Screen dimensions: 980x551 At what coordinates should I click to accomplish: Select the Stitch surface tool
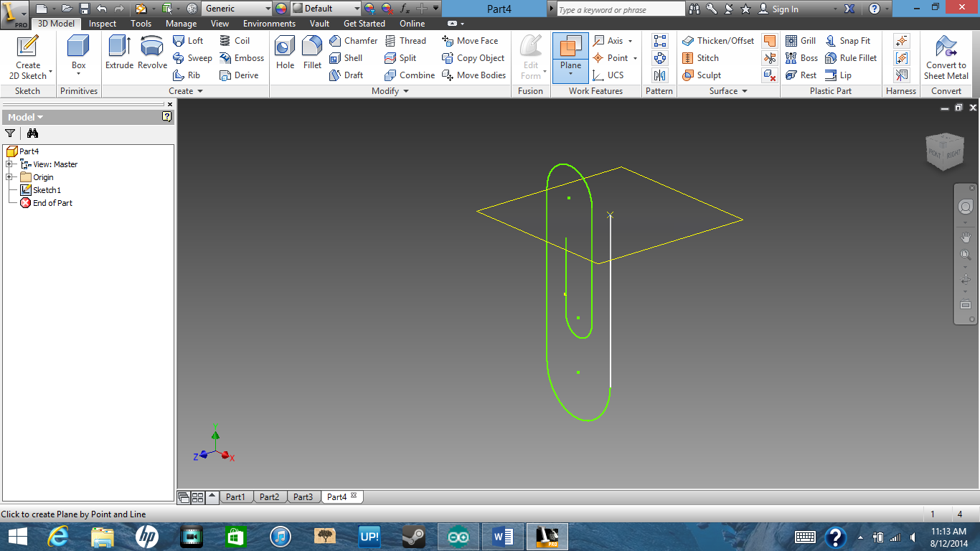(700, 58)
